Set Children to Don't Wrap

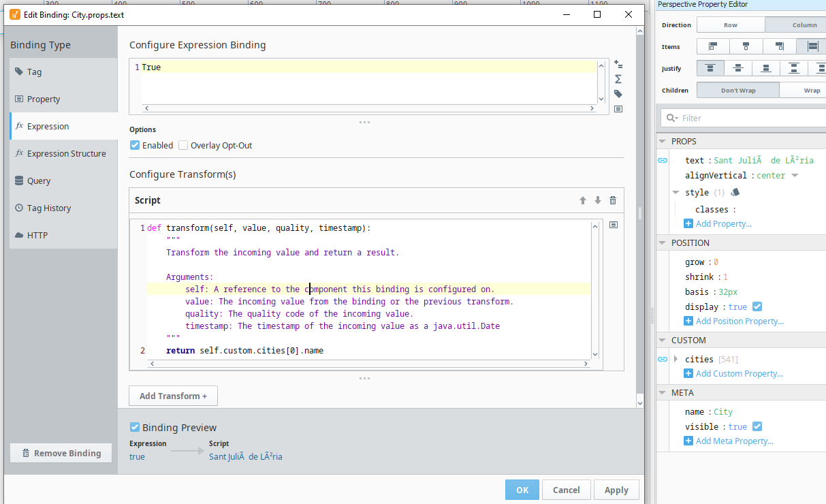tap(738, 91)
